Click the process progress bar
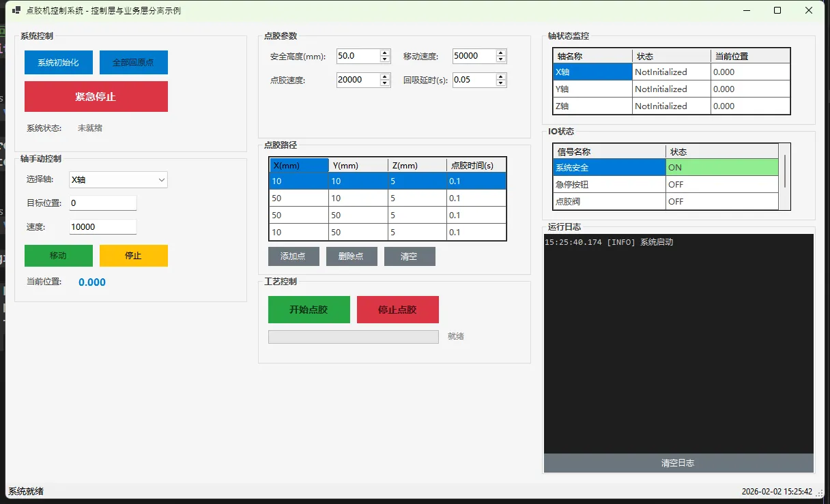The height and width of the screenshot is (504, 830). [353, 337]
